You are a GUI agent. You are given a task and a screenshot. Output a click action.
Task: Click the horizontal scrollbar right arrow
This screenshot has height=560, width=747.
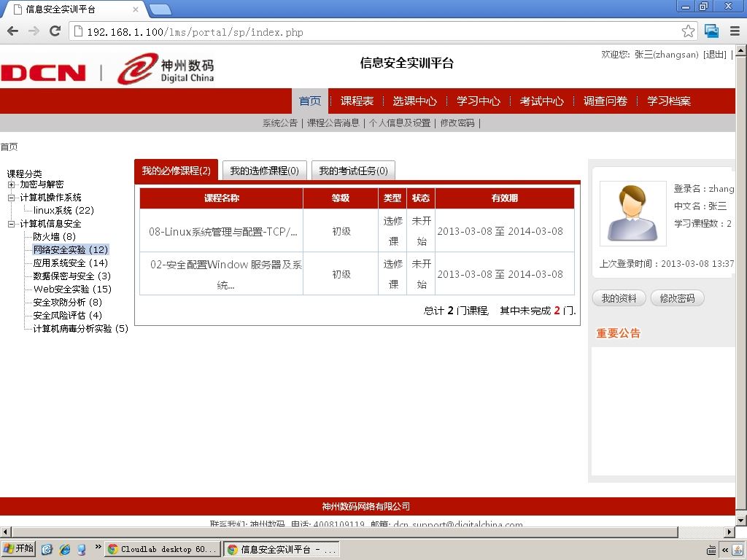[729, 532]
